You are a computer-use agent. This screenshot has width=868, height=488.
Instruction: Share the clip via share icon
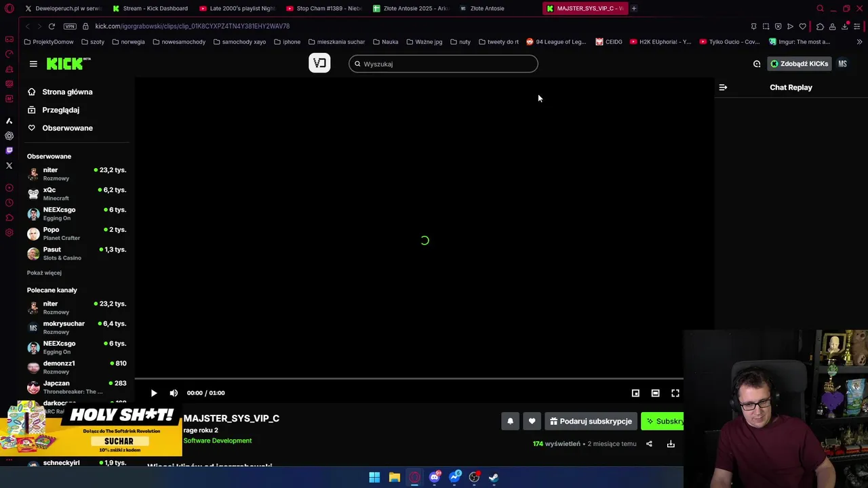pyautogui.click(x=649, y=444)
